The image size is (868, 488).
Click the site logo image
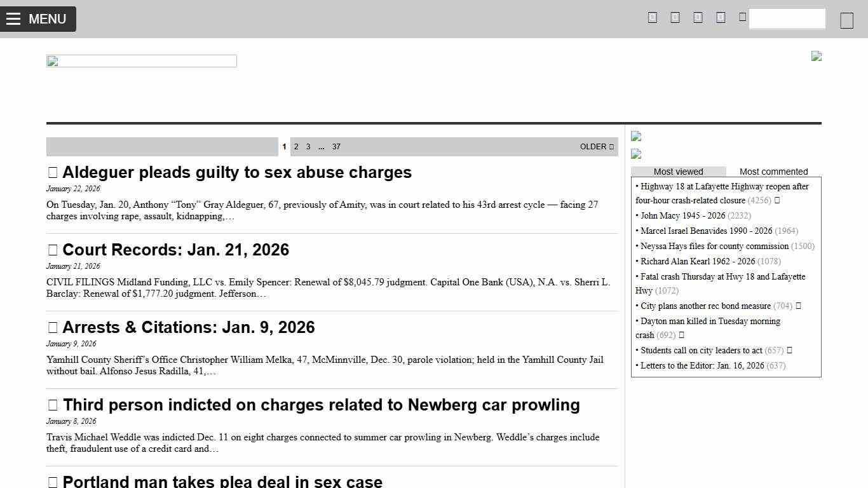pyautogui.click(x=141, y=61)
